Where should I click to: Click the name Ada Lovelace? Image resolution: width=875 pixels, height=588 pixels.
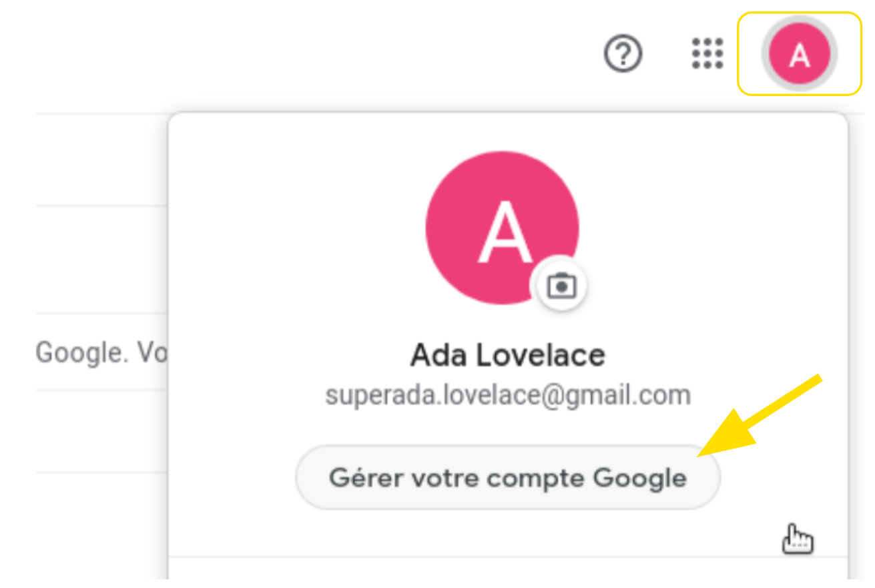508,355
